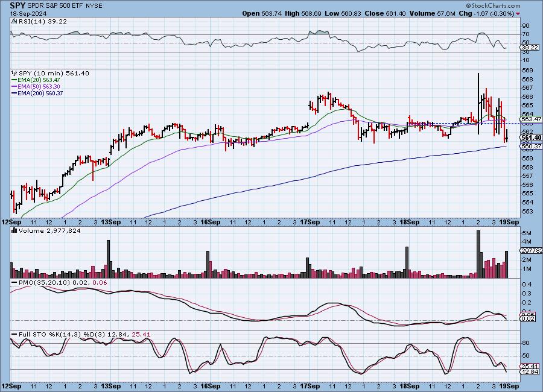Click the Volume panel bar-chart icon
The height and width of the screenshot is (392, 543).
click(14, 230)
